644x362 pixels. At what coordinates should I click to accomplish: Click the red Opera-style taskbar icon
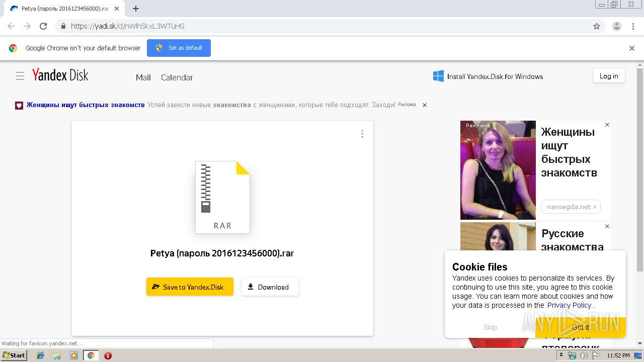coord(108,355)
